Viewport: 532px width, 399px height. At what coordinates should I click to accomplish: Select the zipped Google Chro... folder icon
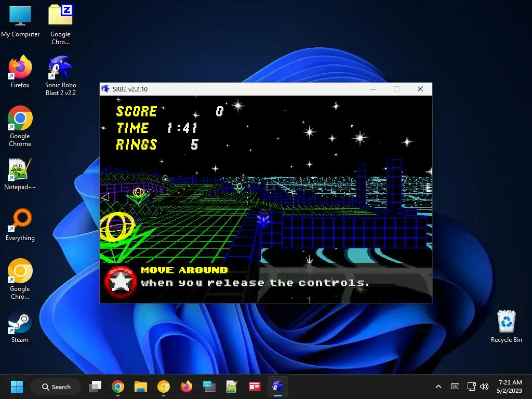(60, 24)
